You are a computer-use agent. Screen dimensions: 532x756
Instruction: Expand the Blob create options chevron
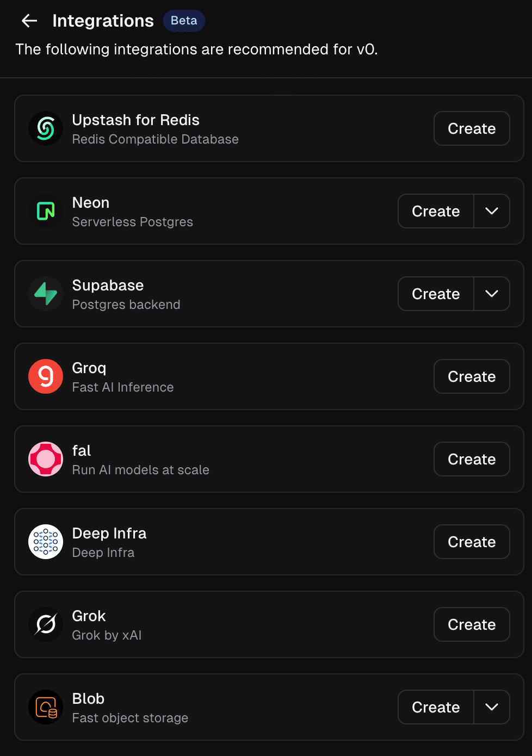coord(492,707)
